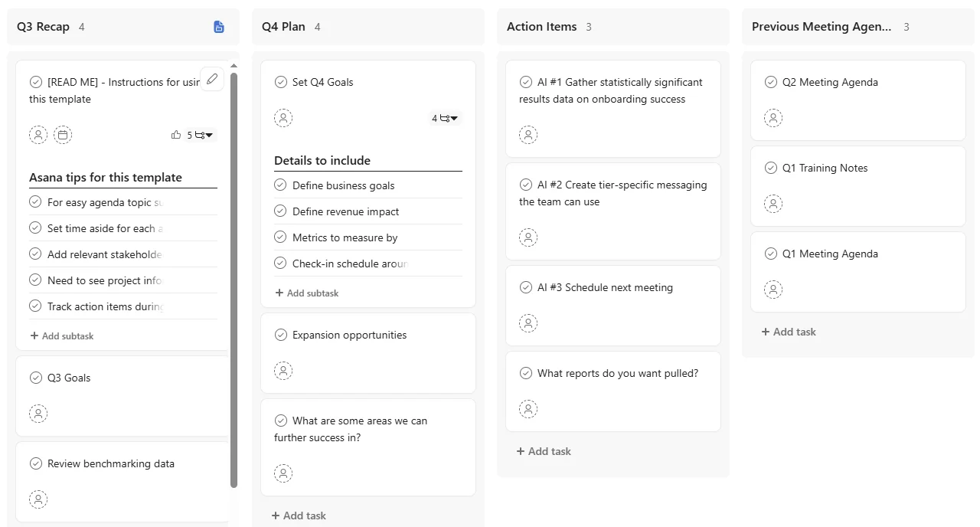Expand the 4-subtask dropdown on Set Q4 Goals
Screen dimensions: 980x527
446,119
